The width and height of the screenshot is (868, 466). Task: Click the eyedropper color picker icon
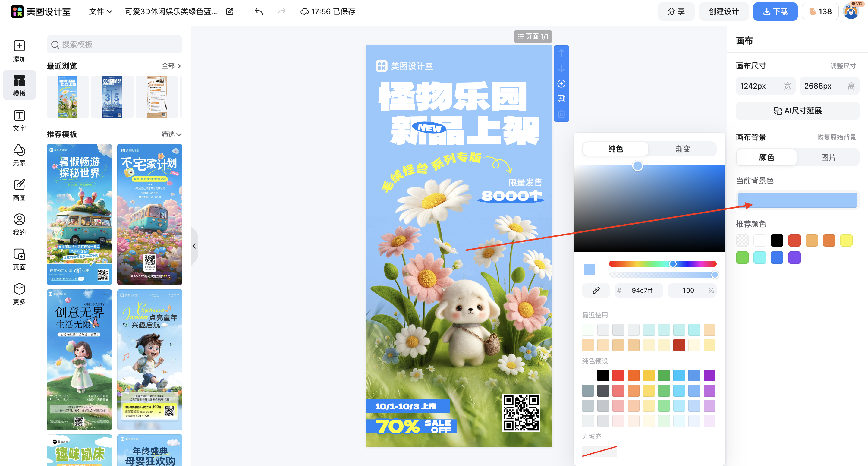[596, 290]
